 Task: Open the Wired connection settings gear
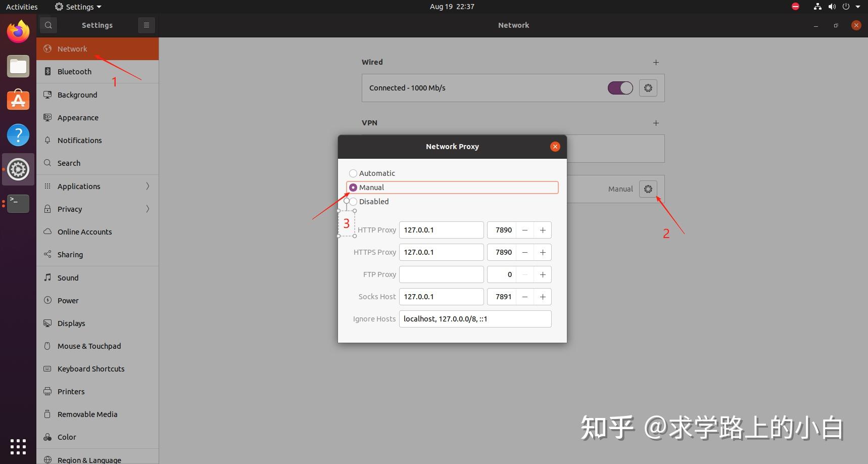point(648,87)
